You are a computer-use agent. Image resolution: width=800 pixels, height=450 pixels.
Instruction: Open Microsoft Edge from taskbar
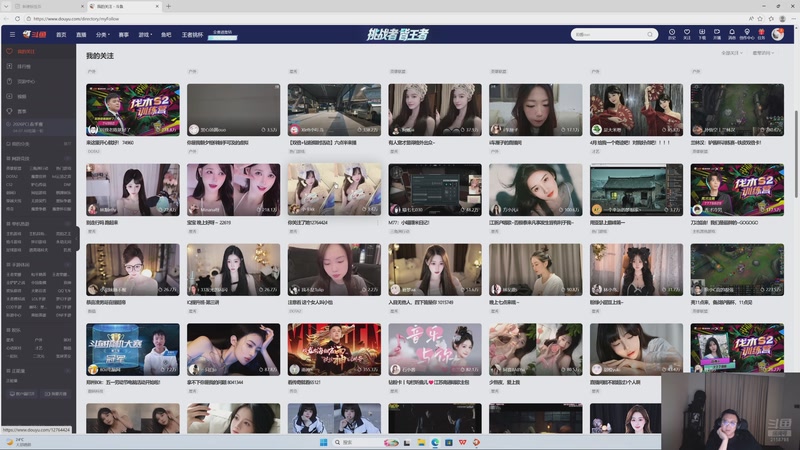435,442
